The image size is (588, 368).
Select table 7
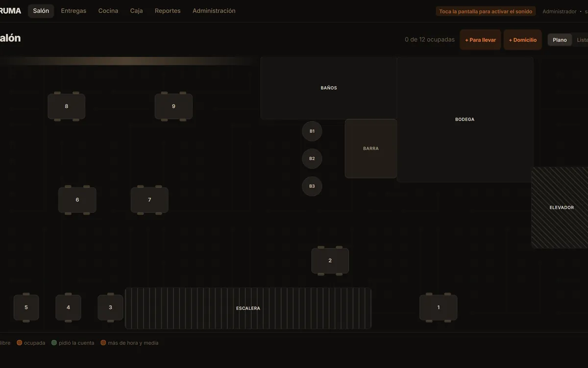tap(149, 200)
